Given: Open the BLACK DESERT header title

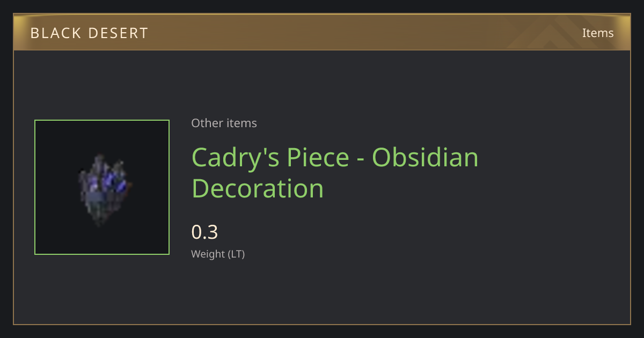Looking at the screenshot, I should click(x=89, y=33).
